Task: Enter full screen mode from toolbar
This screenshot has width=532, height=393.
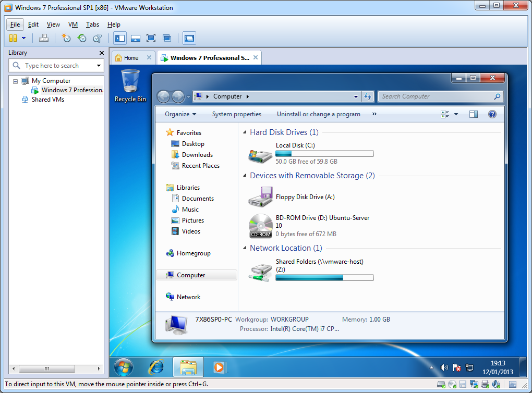Action: 151,38
